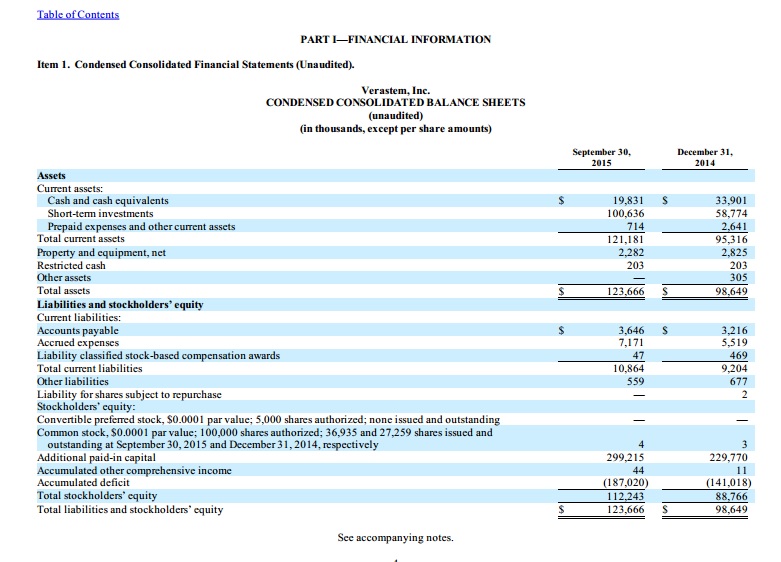Click 'Liability for shares subject to repurchase' label
Image resolution: width=781 pixels, height=562 pixels.
coord(129,395)
